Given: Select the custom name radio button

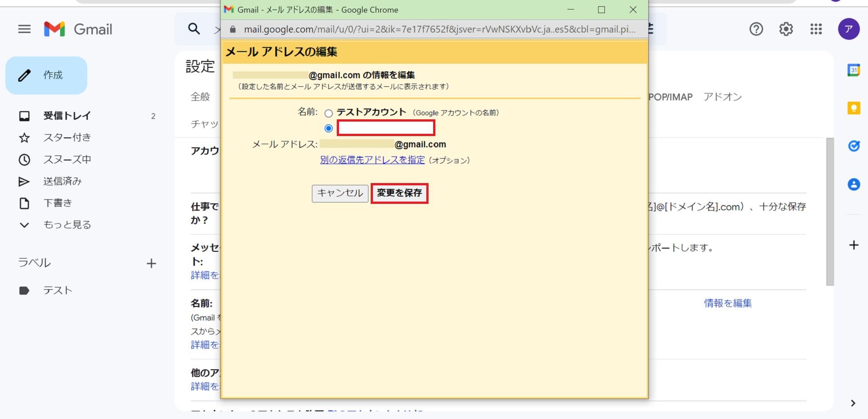Looking at the screenshot, I should click(x=329, y=128).
